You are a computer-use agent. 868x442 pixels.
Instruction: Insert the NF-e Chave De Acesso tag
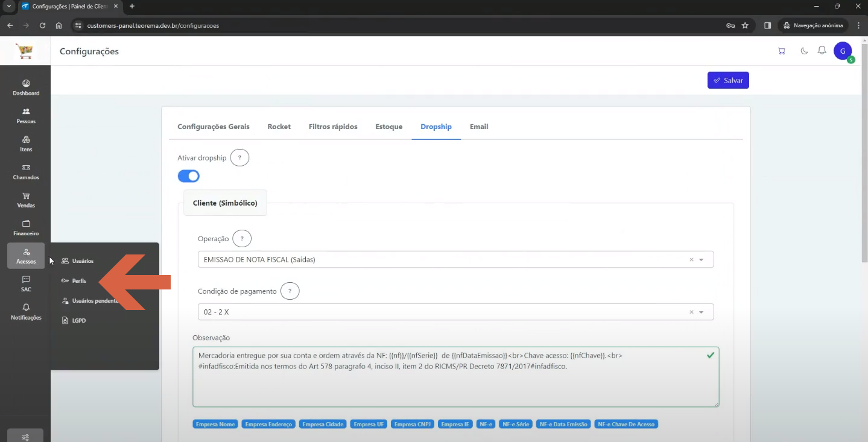[x=626, y=425]
